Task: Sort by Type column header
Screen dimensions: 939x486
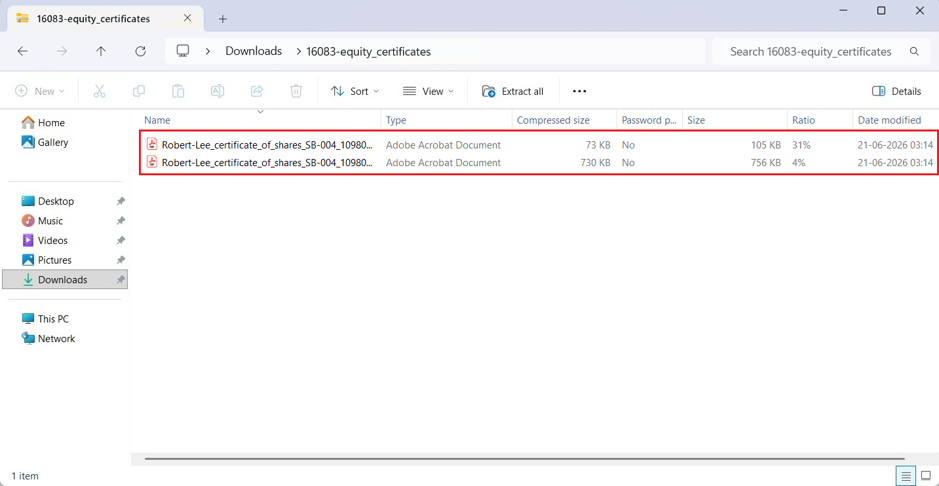Action: pos(447,120)
